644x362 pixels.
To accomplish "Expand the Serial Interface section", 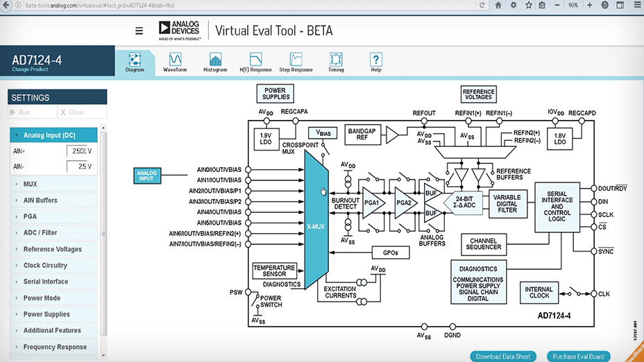I will 53,282.
